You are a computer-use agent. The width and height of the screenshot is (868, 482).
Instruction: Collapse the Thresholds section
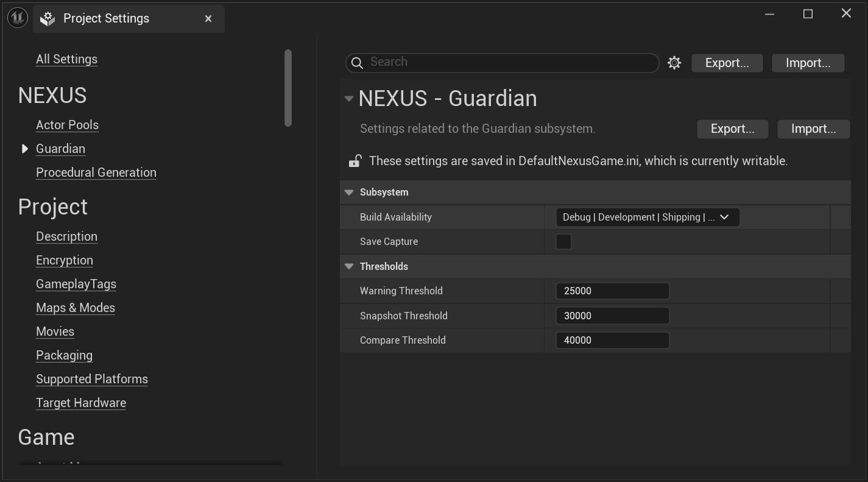(348, 266)
